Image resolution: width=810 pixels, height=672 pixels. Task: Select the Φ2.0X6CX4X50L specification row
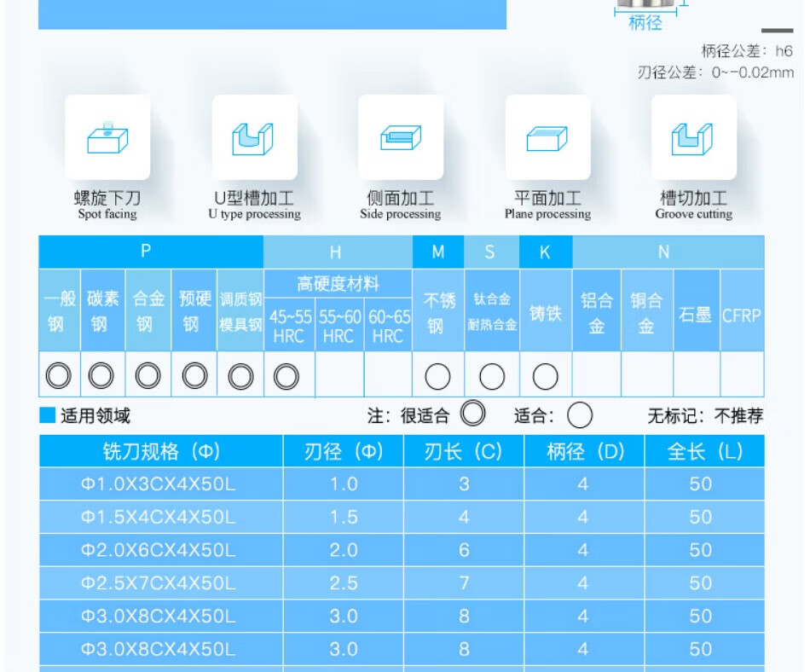[x=402, y=550]
